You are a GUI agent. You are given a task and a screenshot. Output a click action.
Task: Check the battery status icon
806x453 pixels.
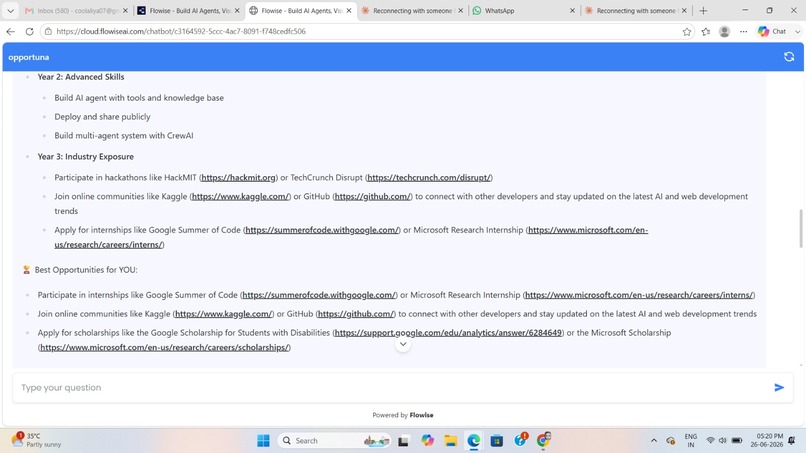click(737, 441)
